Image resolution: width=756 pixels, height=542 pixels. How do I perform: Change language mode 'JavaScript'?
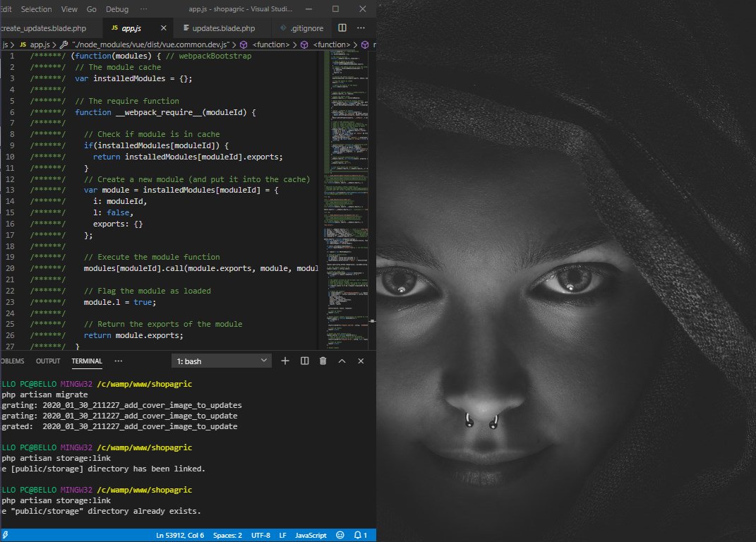(311, 535)
